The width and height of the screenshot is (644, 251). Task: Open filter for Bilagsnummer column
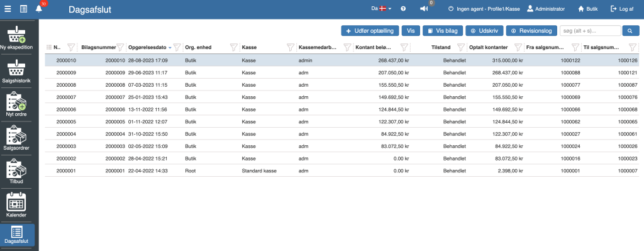[120, 47]
